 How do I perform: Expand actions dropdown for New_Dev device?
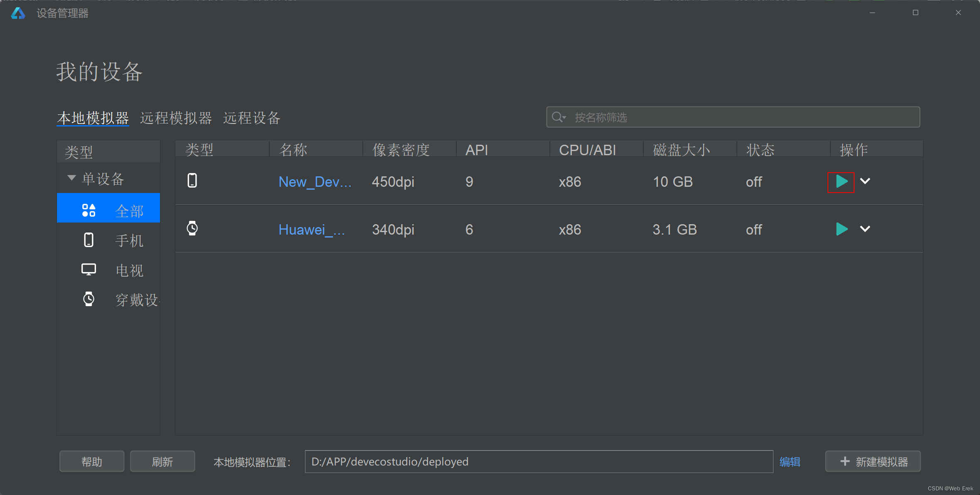(x=865, y=181)
